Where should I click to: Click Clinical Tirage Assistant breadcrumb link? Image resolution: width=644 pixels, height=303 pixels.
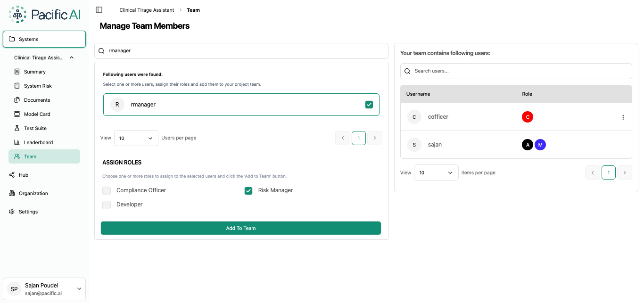tap(147, 10)
